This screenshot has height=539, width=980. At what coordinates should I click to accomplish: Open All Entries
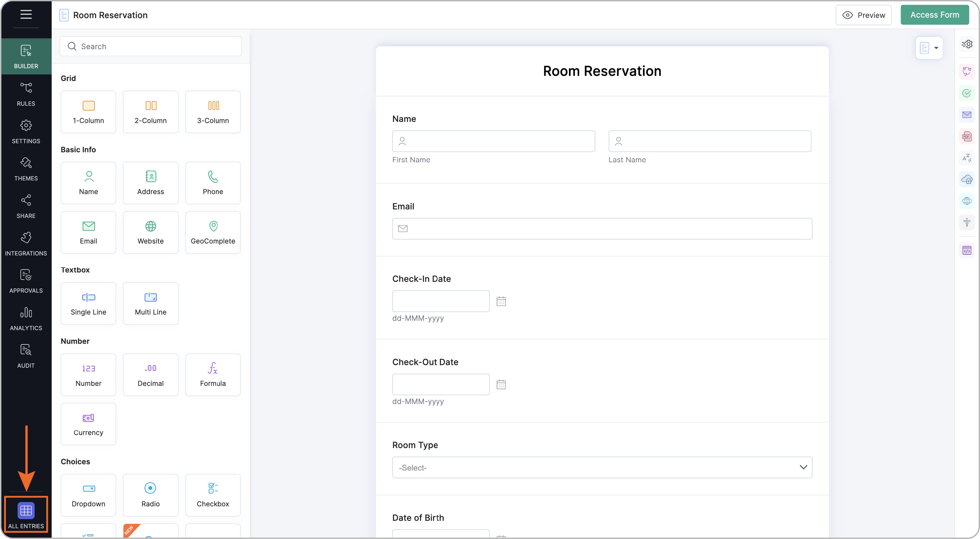pos(26,515)
